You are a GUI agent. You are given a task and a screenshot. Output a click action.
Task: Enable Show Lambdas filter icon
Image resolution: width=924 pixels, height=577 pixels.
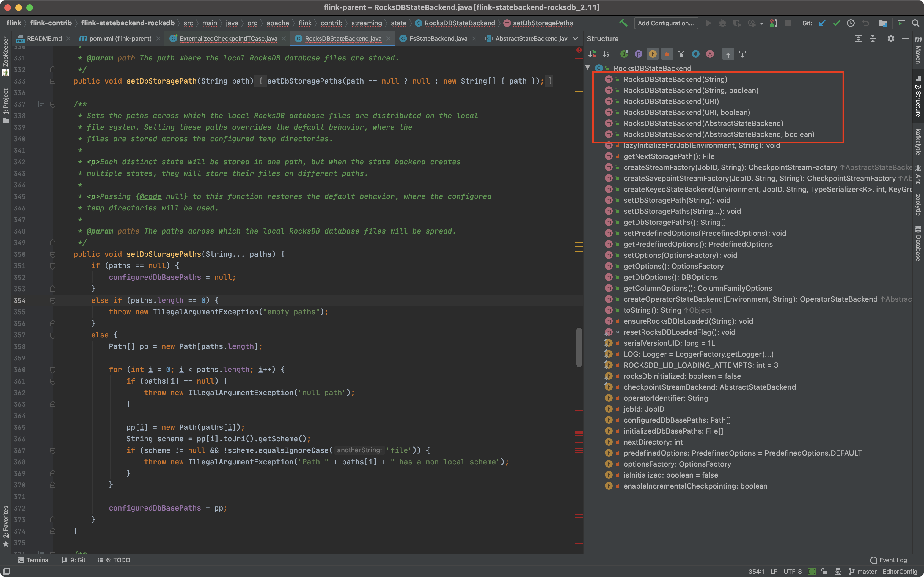coord(710,54)
